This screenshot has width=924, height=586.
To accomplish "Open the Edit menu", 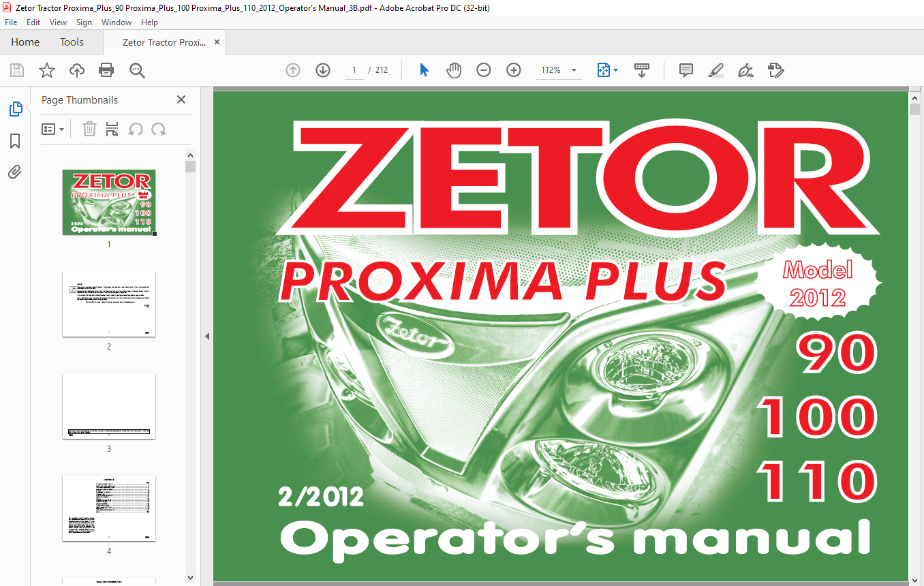I will point(33,22).
